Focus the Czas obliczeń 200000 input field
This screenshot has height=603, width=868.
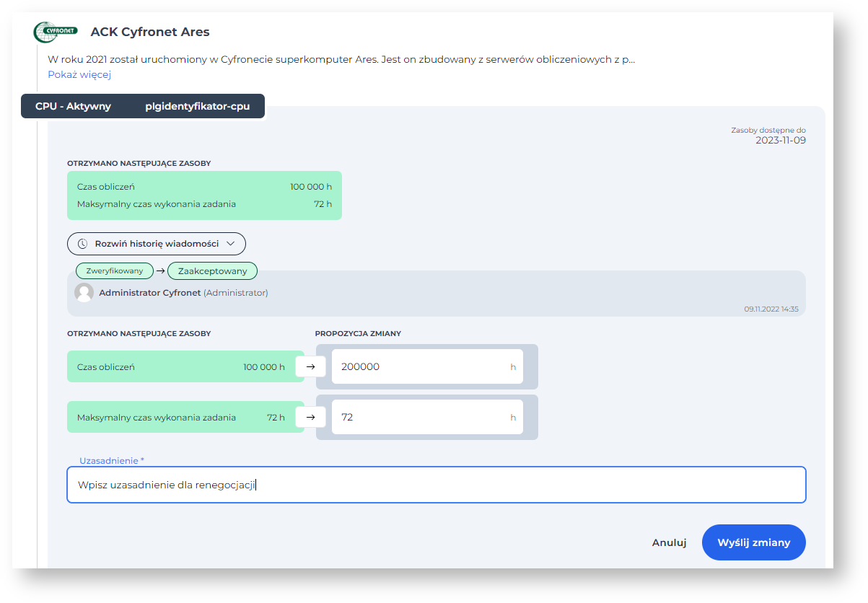(x=427, y=366)
